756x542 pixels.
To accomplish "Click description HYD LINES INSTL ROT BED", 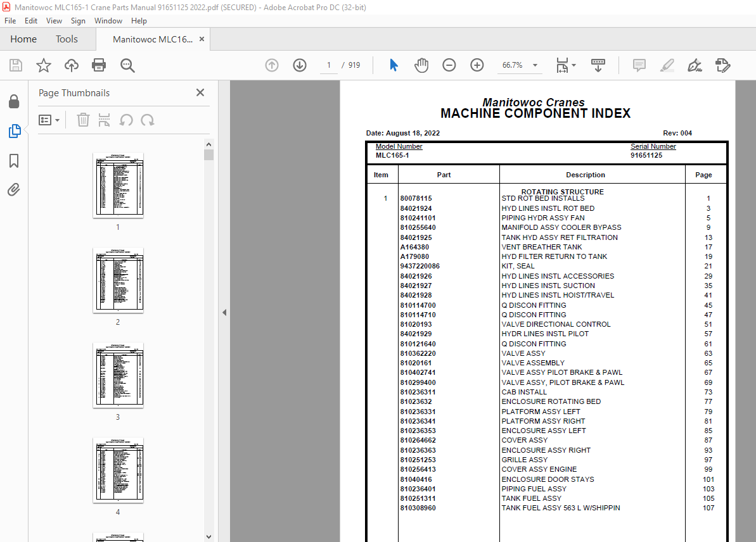I will 548,208.
